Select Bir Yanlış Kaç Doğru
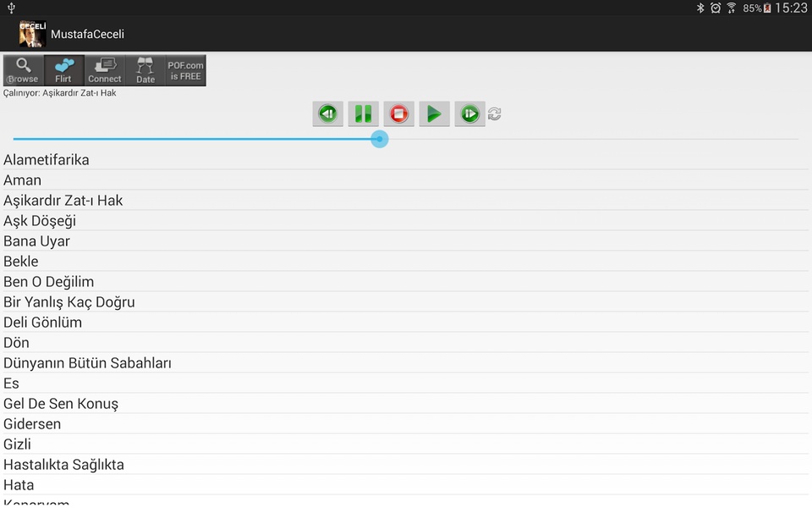The width and height of the screenshot is (812, 508). pos(406,302)
